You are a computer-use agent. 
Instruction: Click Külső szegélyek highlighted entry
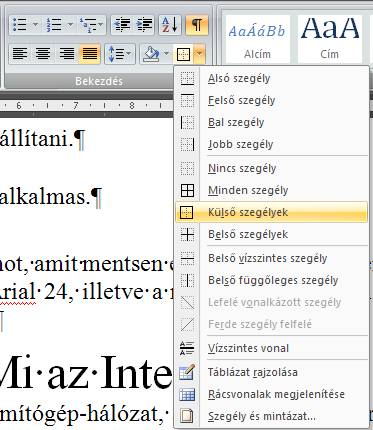pos(271,212)
